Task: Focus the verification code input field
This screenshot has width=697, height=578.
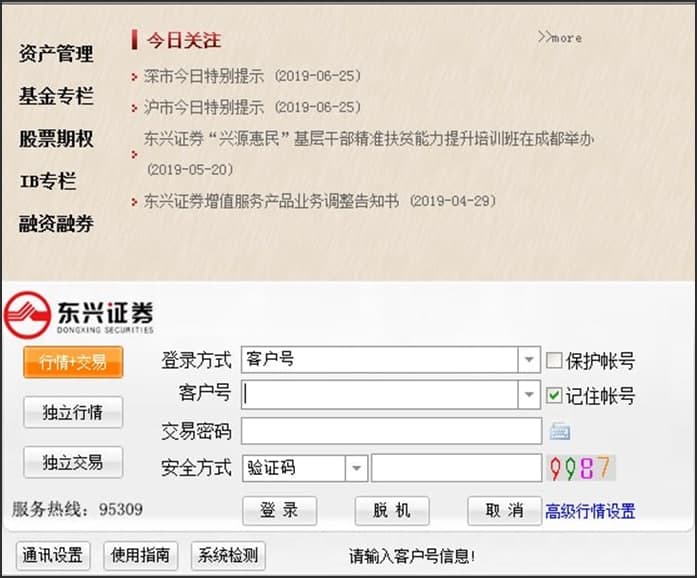Action: point(457,468)
